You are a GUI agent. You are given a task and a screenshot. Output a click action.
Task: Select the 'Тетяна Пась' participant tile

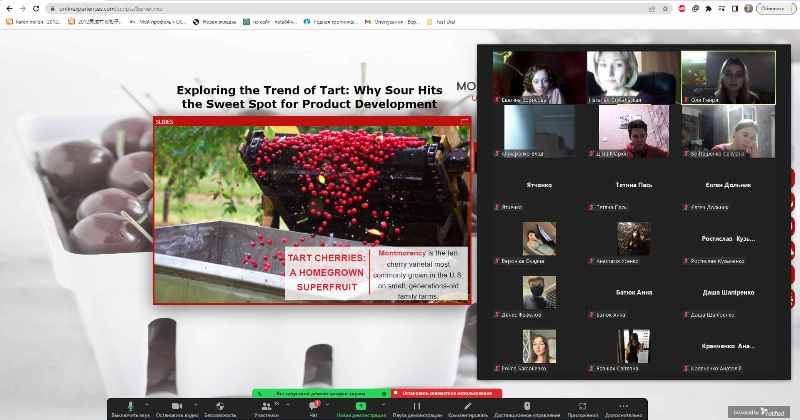click(x=633, y=185)
